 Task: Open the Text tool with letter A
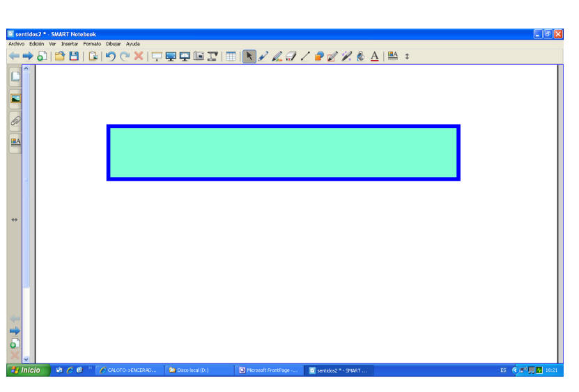click(x=374, y=56)
